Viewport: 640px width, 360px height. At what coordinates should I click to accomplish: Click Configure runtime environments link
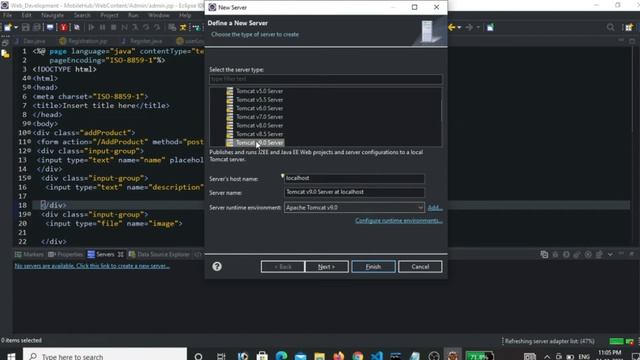(x=399, y=220)
